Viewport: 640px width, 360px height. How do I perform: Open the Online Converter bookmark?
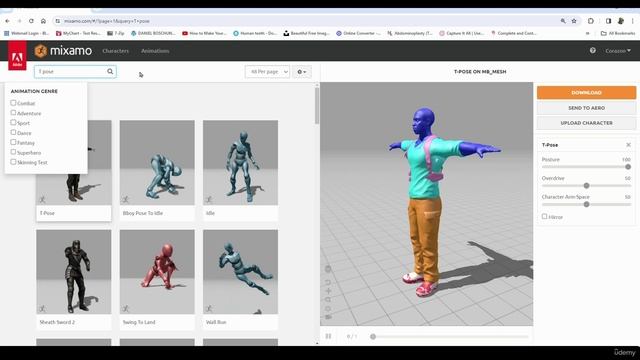coord(358,33)
